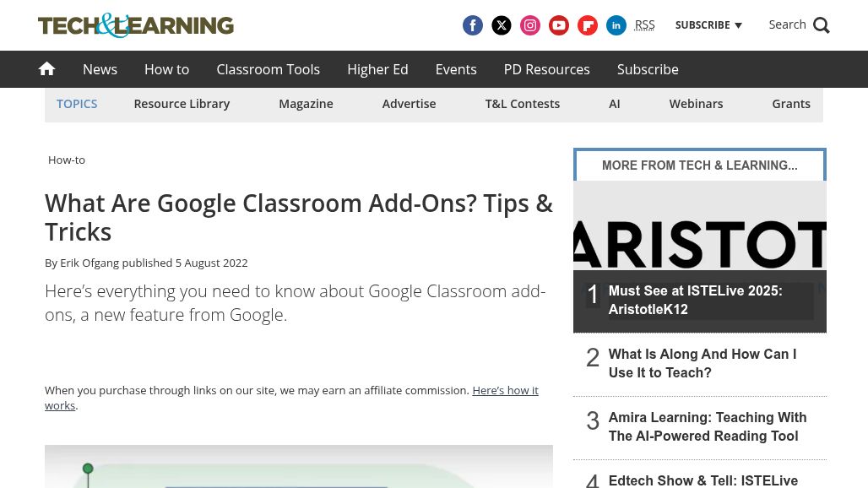This screenshot has height=488, width=868.
Task: Click Subscribe in the dark navigation bar
Action: 648,69
